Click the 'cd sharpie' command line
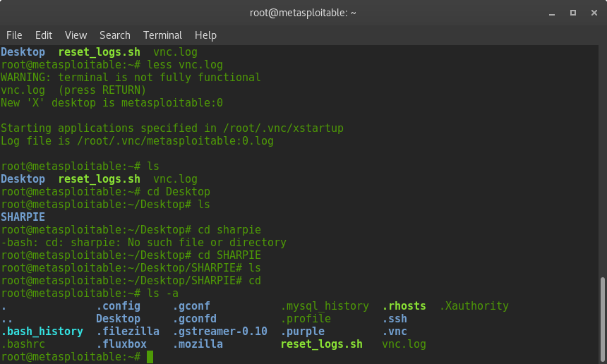Image resolution: width=607 pixels, height=364 pixels. click(x=131, y=230)
